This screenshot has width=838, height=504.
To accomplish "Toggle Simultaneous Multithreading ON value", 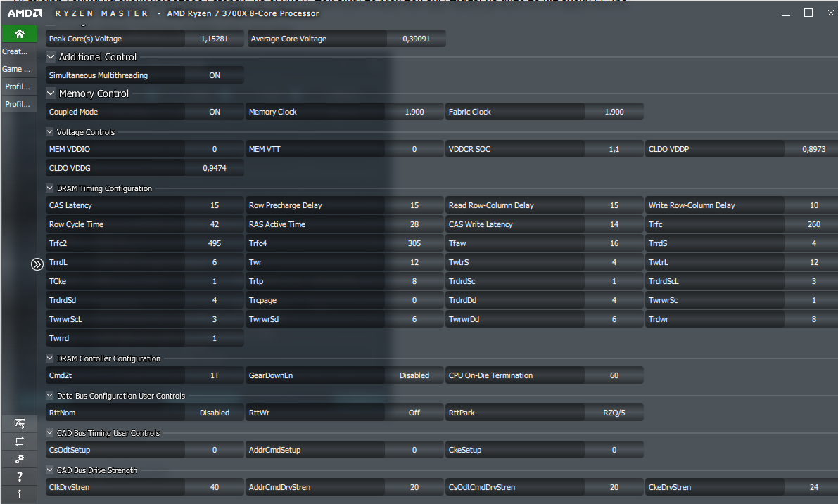I will click(x=215, y=75).
